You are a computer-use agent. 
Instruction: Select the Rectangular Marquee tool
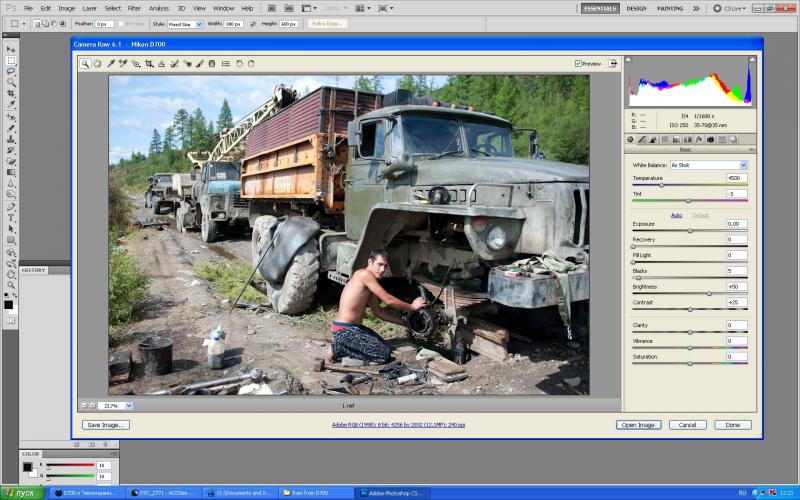click(x=11, y=61)
